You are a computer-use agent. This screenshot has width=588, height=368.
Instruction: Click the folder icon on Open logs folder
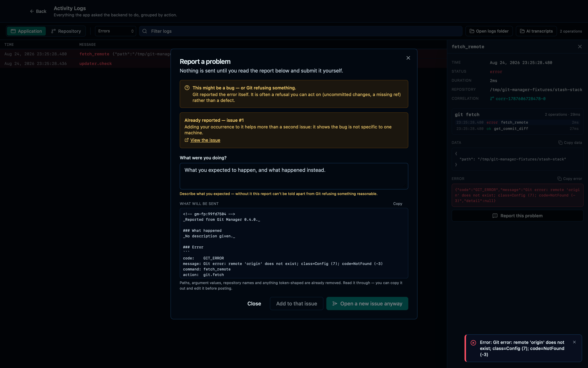(472, 31)
